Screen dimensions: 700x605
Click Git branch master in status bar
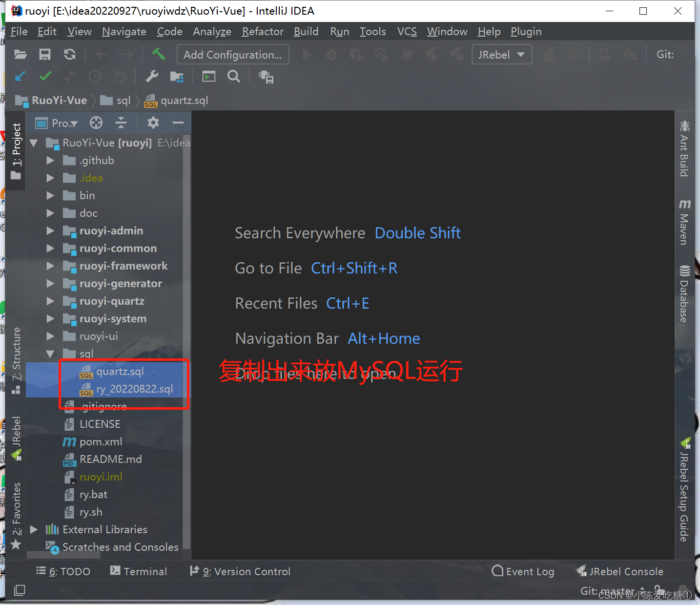[x=613, y=591]
